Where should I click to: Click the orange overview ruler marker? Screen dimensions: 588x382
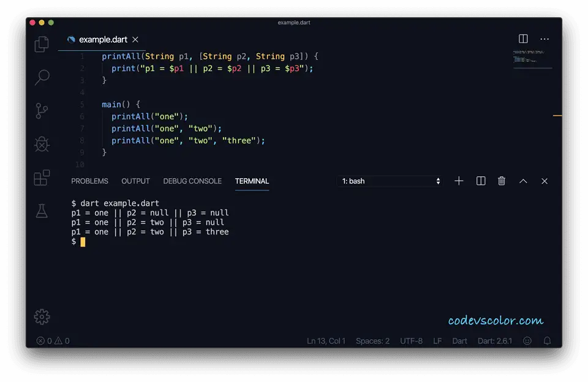[557, 116]
